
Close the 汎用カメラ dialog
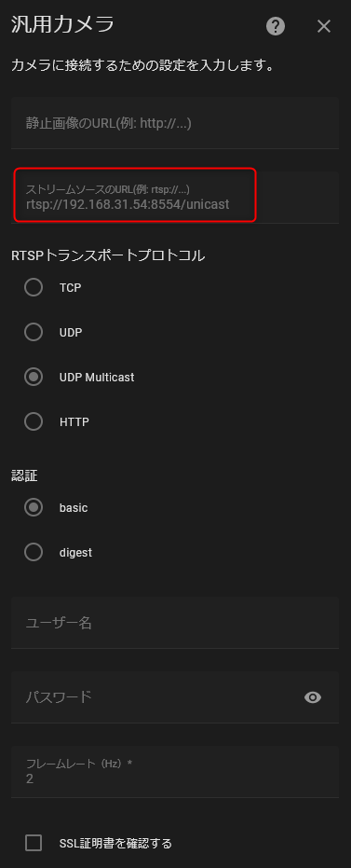[324, 26]
